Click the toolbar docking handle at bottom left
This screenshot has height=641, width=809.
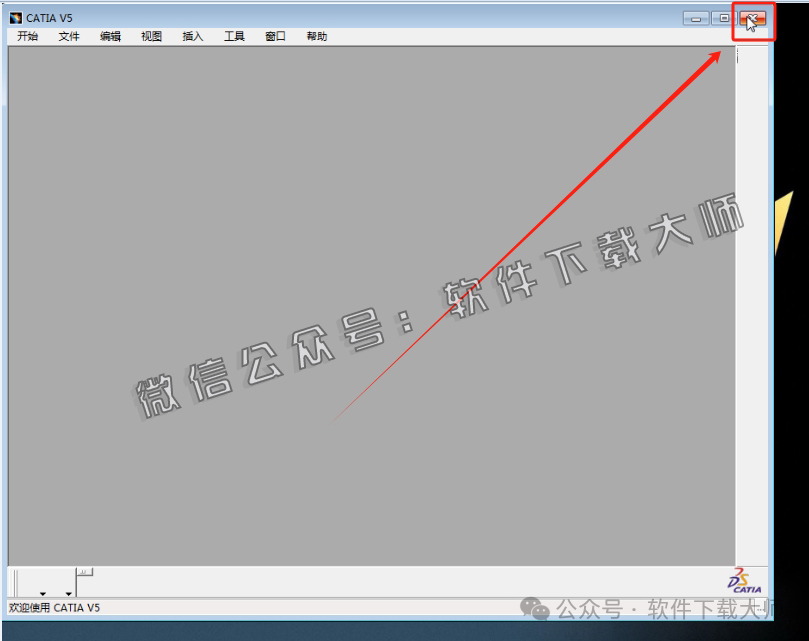click(x=16, y=580)
